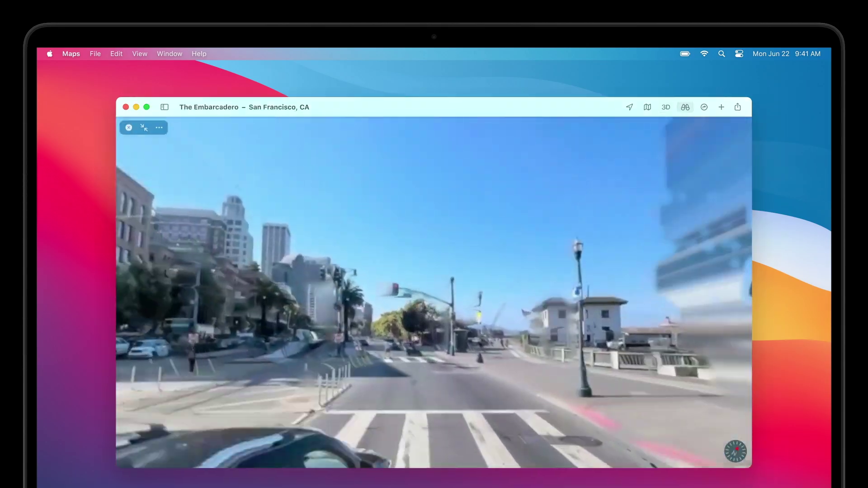Click the current location arrow icon
This screenshot has width=868, height=488.
[629, 107]
